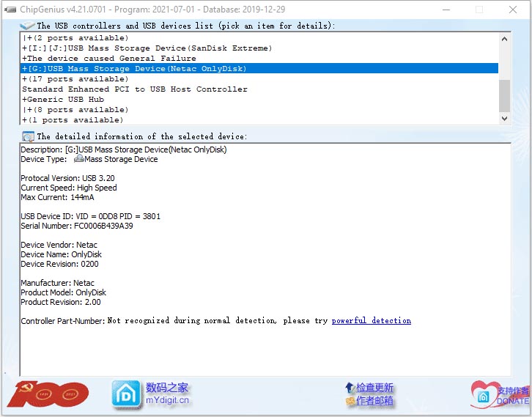
Task: Click the 'Device Revision: 0200' line
Action: pos(59,264)
